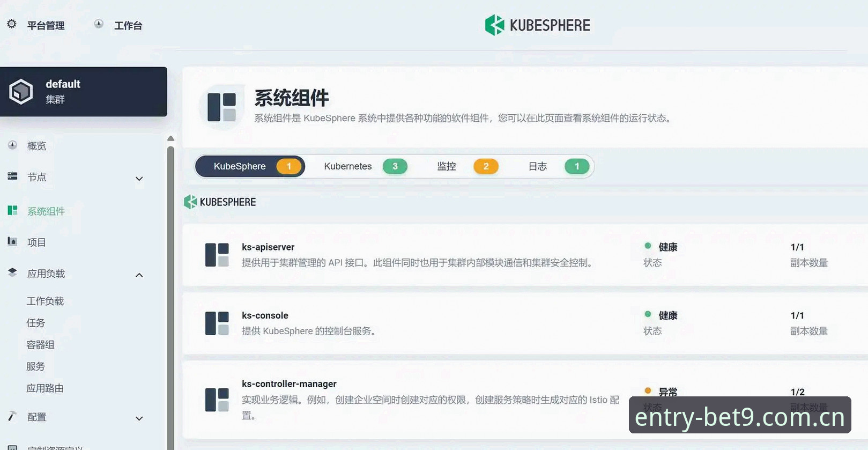868x450 pixels.
Task: Open 容器组 submenu item
Action: coord(40,345)
